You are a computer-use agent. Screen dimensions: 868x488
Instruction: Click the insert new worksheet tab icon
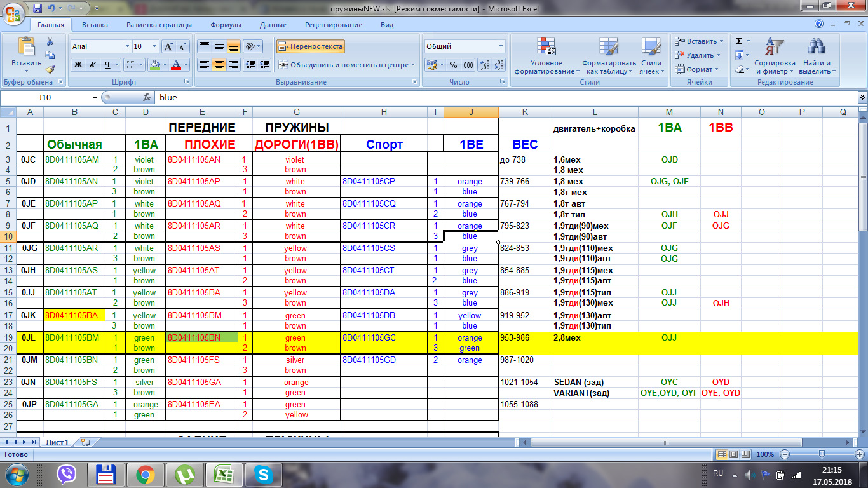(85, 442)
